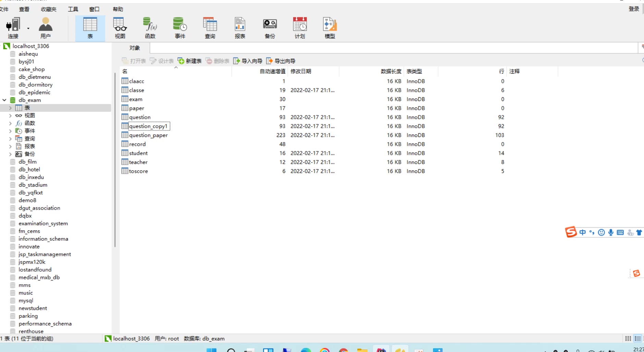Select the question_paper table row
Image resolution: width=644 pixels, height=352 pixels.
click(x=148, y=135)
